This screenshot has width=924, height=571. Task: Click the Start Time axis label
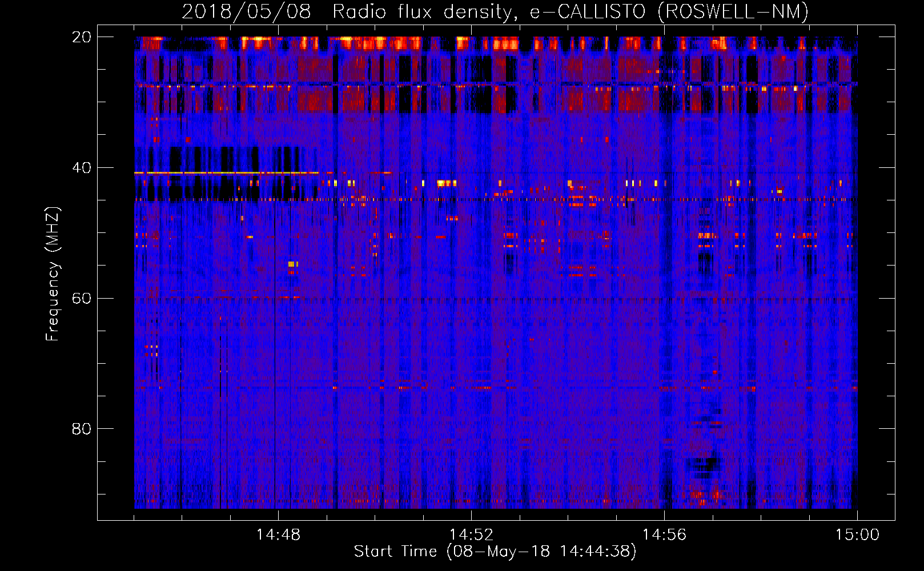495,552
